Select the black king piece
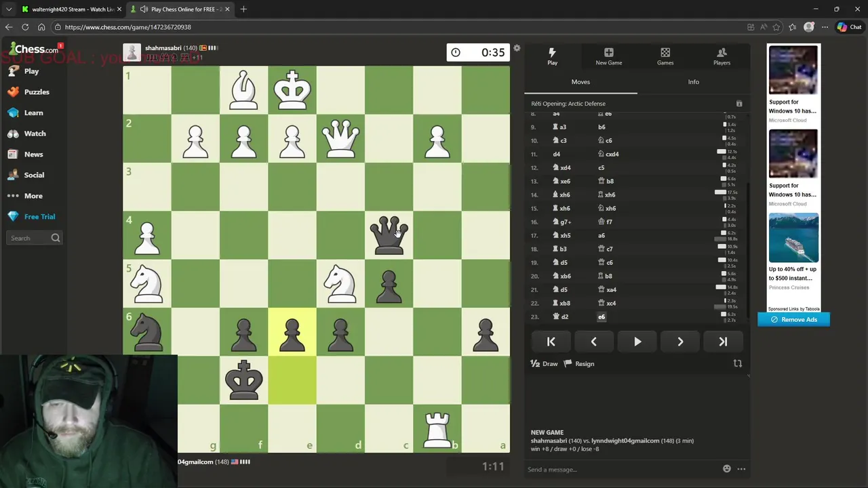Viewport: 868px width, 488px height. [x=243, y=381]
